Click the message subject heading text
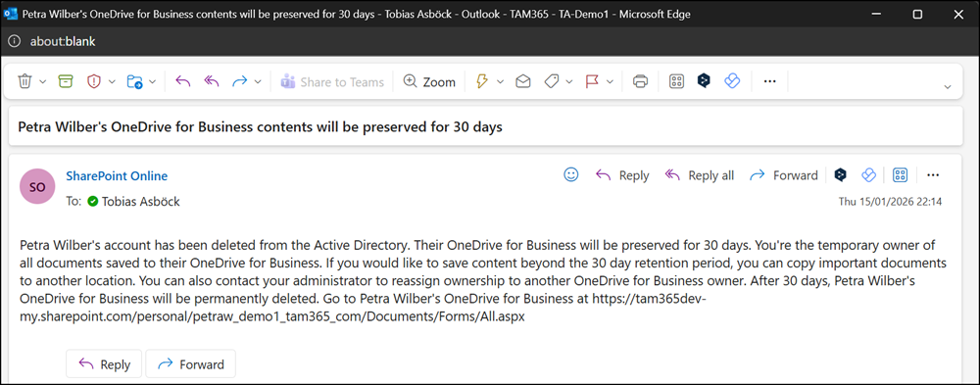 coord(260,127)
